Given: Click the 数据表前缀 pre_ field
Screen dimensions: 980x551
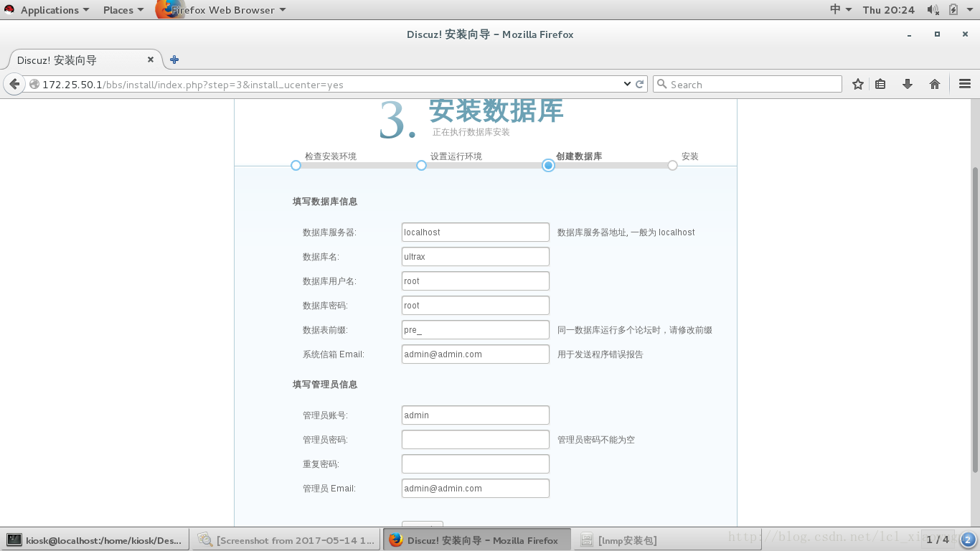Looking at the screenshot, I should tap(476, 329).
